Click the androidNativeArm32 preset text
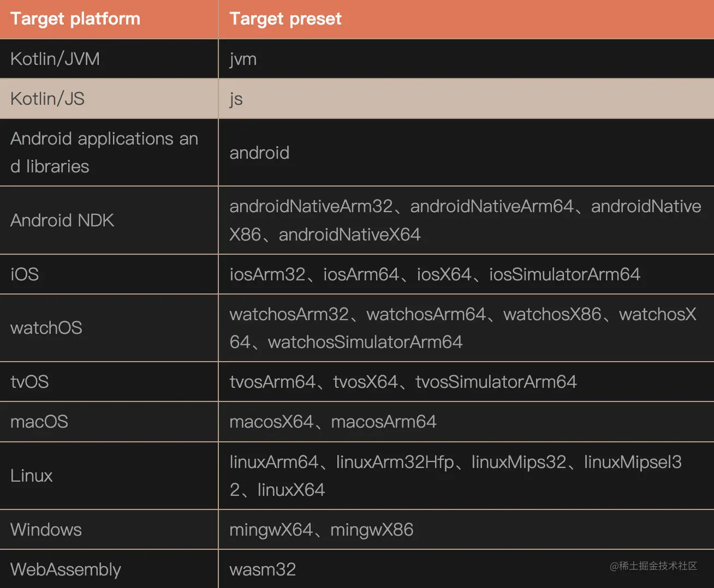The height and width of the screenshot is (588, 714). [311, 206]
